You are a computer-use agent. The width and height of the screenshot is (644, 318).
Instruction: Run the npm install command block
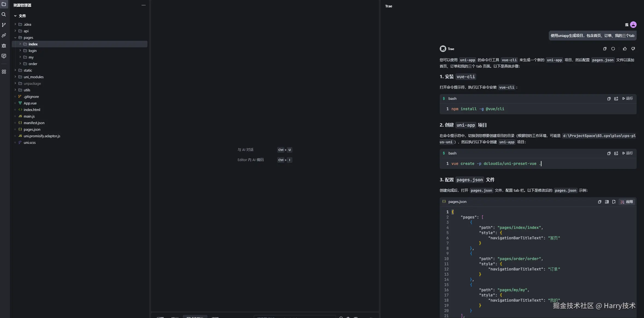[x=627, y=98]
